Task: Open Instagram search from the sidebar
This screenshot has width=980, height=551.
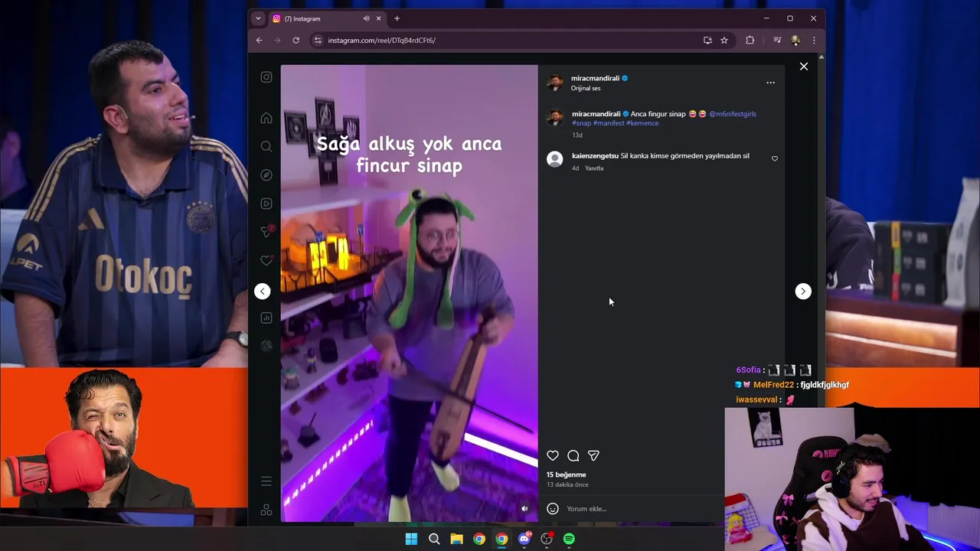Action: pos(266,146)
